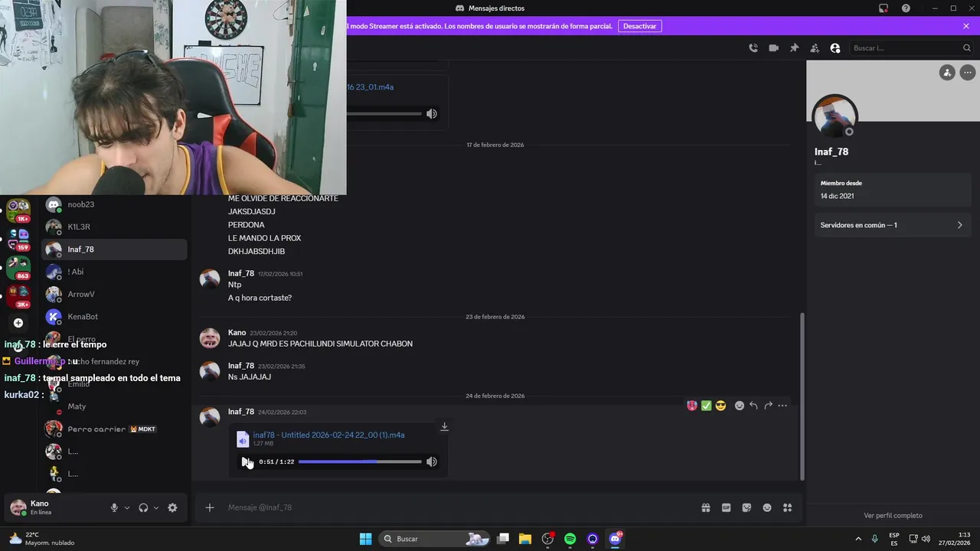Open inaf78 - Untitled 2026-02-24 22_00 (1).m4a link
Viewport: 980px width, 551px height.
328,435
